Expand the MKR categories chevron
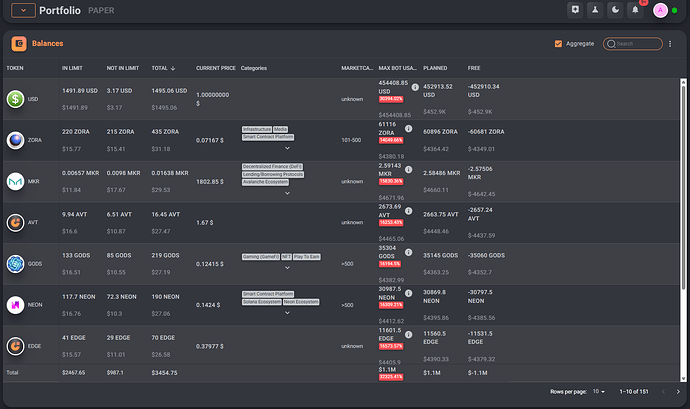The width and height of the screenshot is (690, 409). pyautogui.click(x=287, y=196)
